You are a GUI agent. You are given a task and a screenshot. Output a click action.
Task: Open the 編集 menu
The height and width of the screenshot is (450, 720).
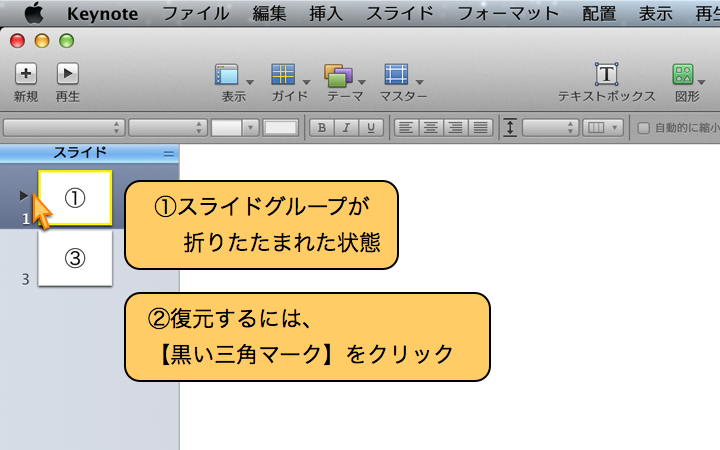coord(269,13)
